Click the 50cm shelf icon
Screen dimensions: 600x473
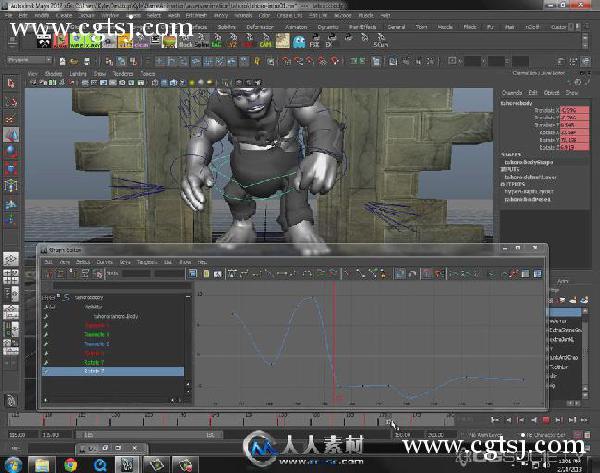(381, 41)
